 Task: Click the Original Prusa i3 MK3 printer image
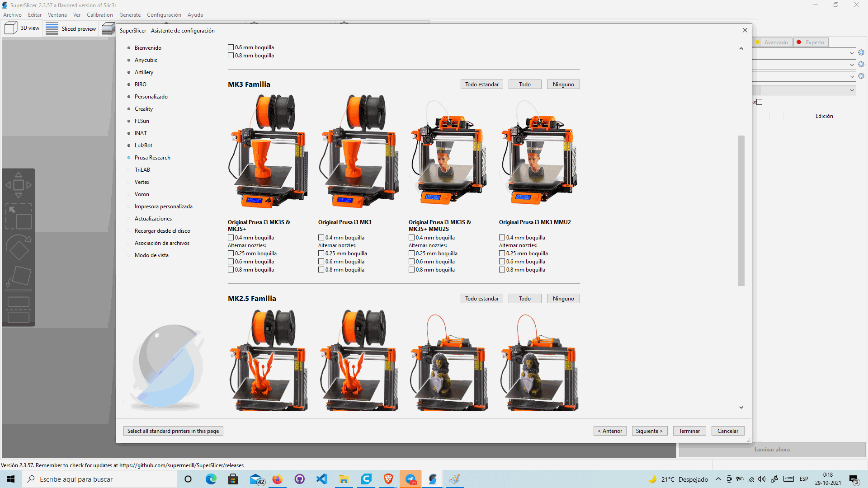(x=359, y=151)
